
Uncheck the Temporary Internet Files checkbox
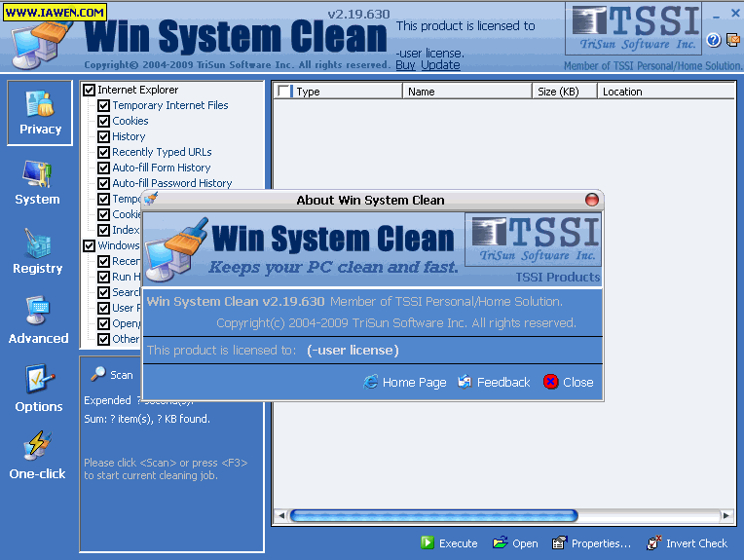tap(104, 106)
